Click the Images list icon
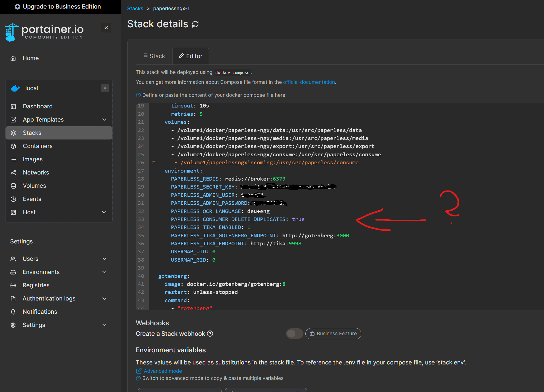 tap(13, 159)
